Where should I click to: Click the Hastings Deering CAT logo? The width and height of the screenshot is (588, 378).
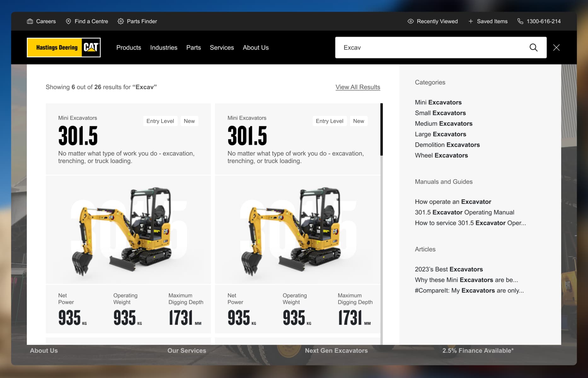63,47
